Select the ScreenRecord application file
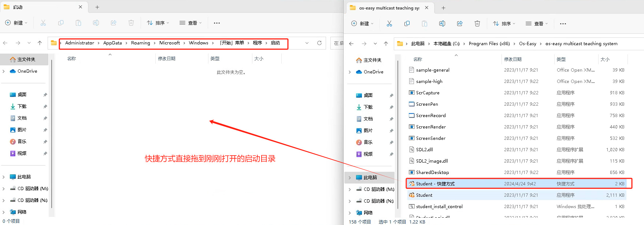The image size is (644, 225). click(431, 115)
